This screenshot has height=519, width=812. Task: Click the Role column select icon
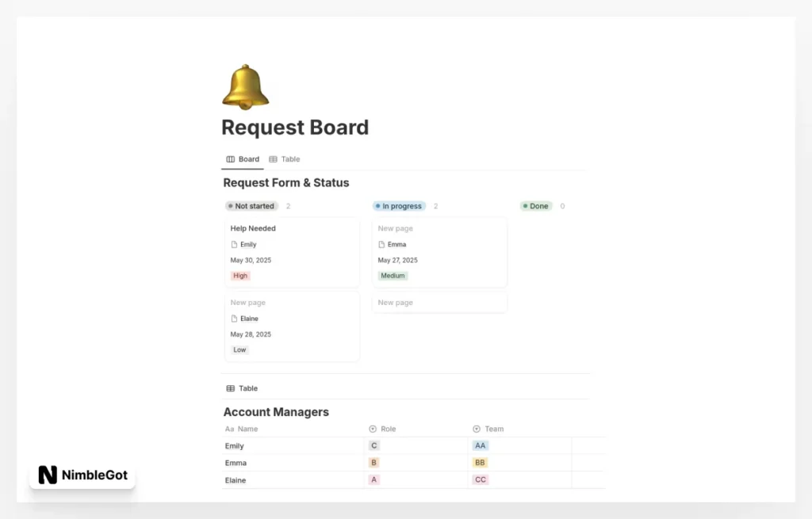[x=373, y=429]
